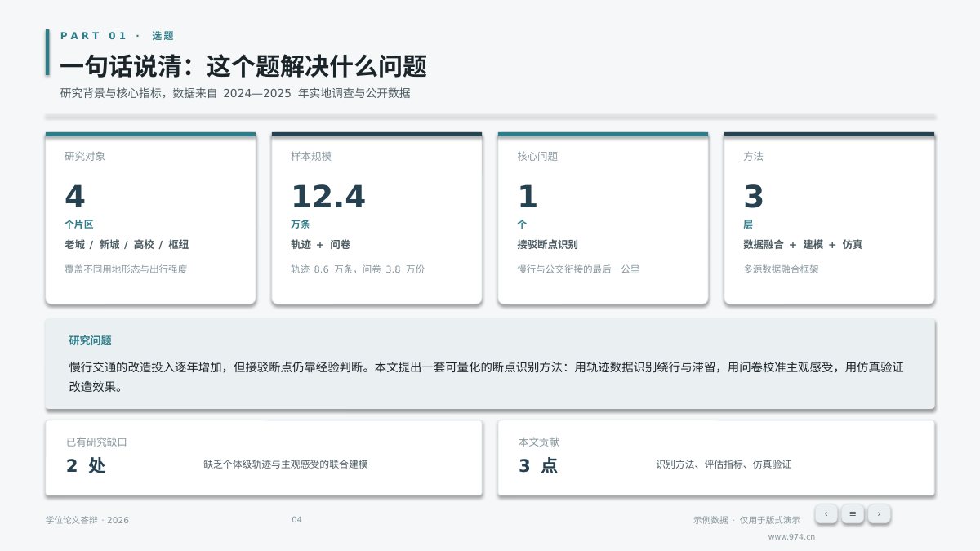Click the 12.4 sample size value

328,198
